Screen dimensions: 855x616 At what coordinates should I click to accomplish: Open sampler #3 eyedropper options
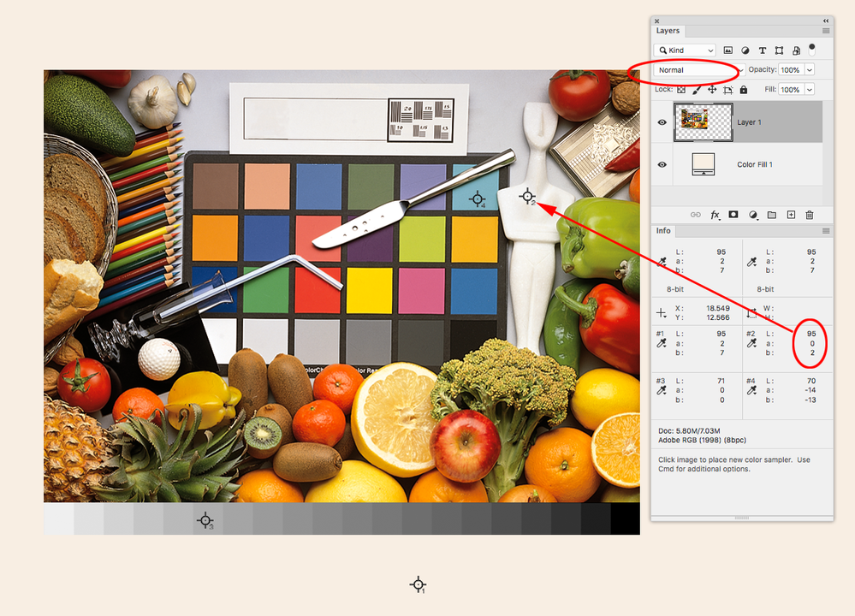pyautogui.click(x=662, y=390)
